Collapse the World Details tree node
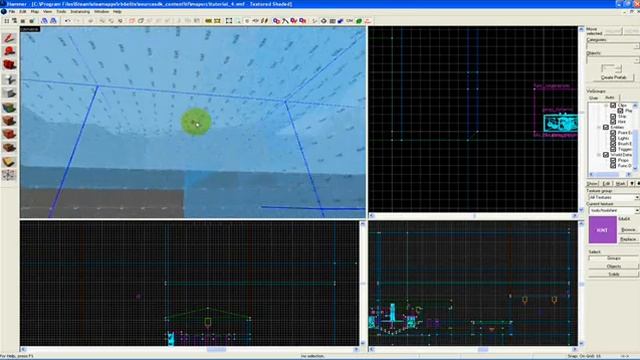 599,155
